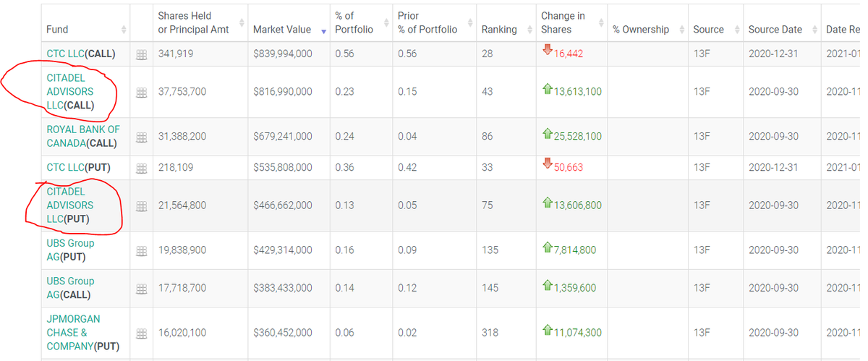868x361 pixels.
Task: Open CTC LLC(CALL) fund link
Action: click(x=81, y=54)
